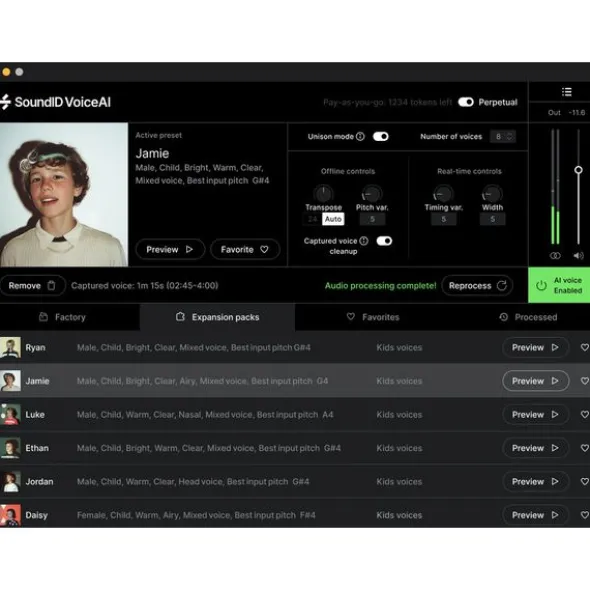Preview the Jordan voice
Image resolution: width=590 pixels, height=591 pixels.
pyautogui.click(x=535, y=482)
